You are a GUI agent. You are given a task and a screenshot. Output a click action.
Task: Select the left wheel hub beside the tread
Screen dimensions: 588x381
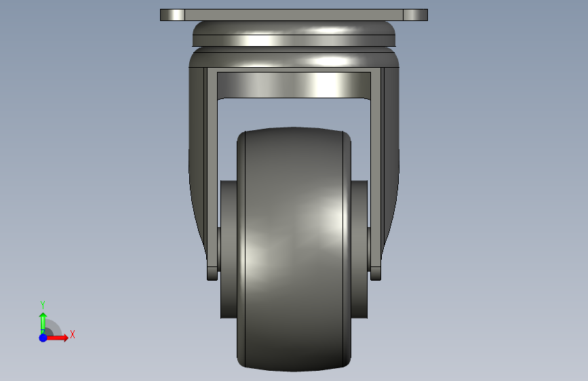point(229,249)
